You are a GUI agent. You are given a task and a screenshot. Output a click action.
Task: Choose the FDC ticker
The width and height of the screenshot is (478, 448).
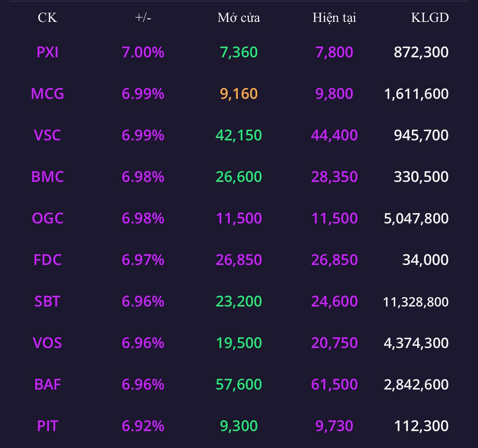point(47,260)
